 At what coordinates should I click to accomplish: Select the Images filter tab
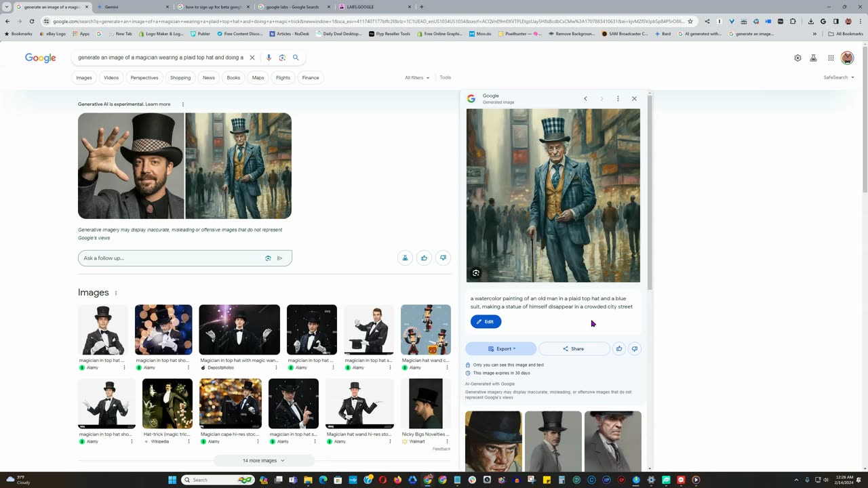(84, 78)
